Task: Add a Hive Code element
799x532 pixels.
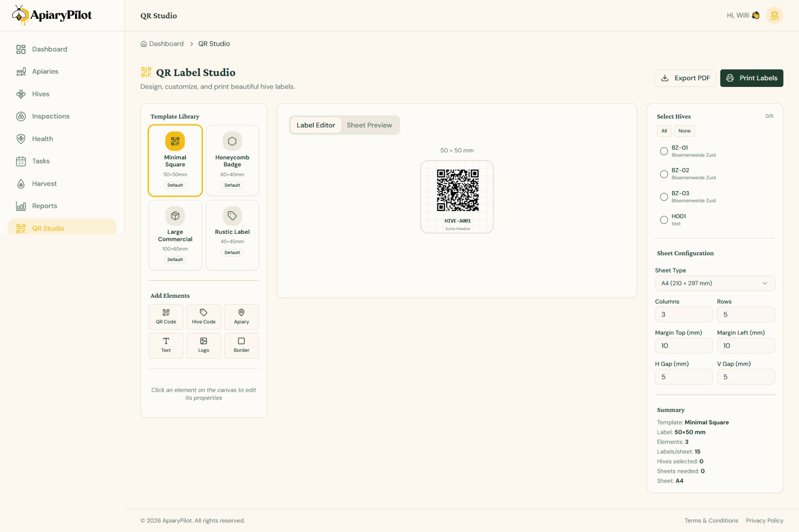Action: point(203,317)
